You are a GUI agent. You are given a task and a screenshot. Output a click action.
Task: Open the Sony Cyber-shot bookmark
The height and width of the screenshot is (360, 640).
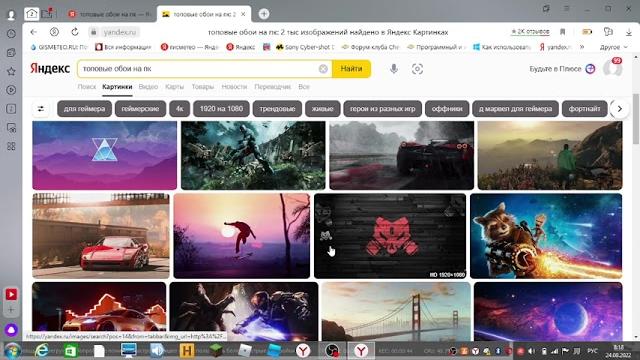(x=305, y=47)
